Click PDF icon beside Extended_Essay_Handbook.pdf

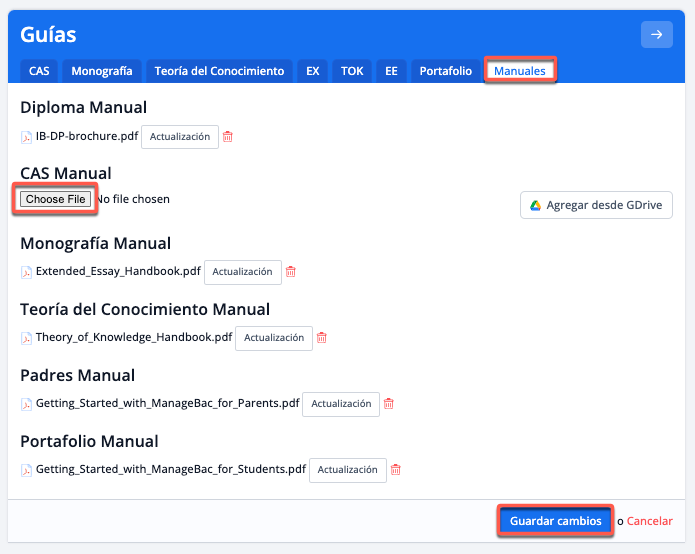pyautogui.click(x=27, y=271)
